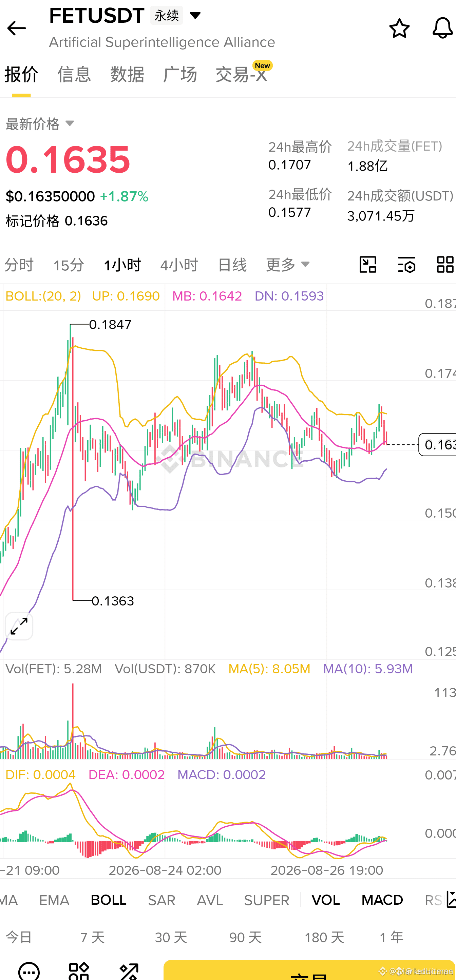Show 今日 performance range
The width and height of the screenshot is (456, 980).
[x=19, y=937]
